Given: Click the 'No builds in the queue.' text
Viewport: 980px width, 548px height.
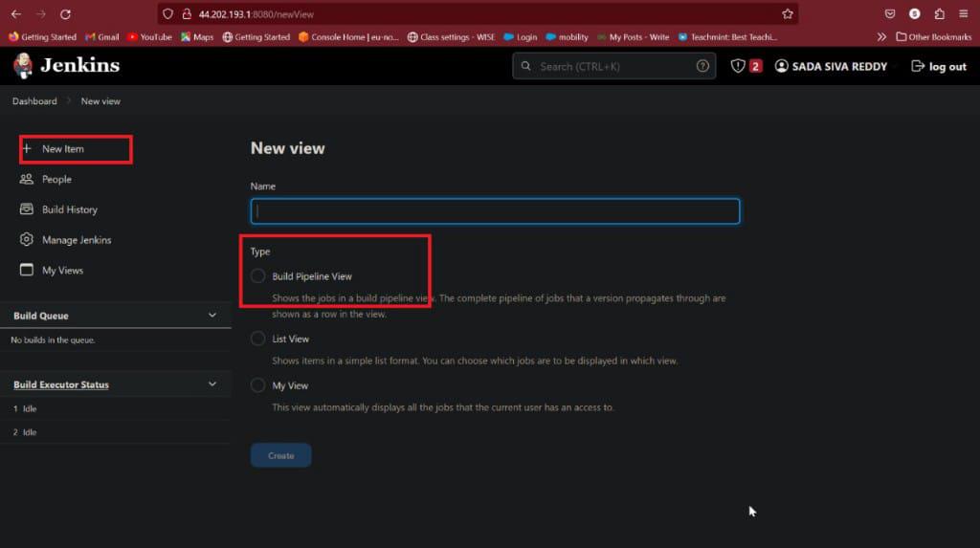Looking at the screenshot, I should point(53,340).
